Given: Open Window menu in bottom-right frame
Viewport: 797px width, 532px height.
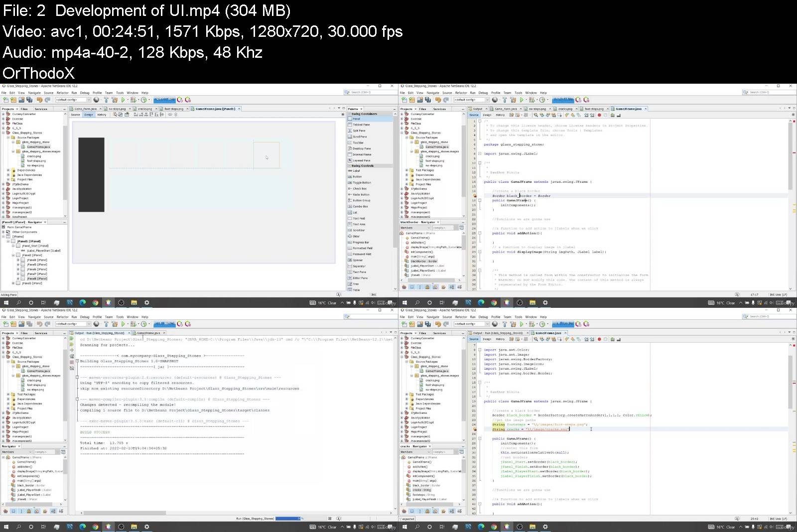Looking at the screenshot, I should tap(531, 317).
